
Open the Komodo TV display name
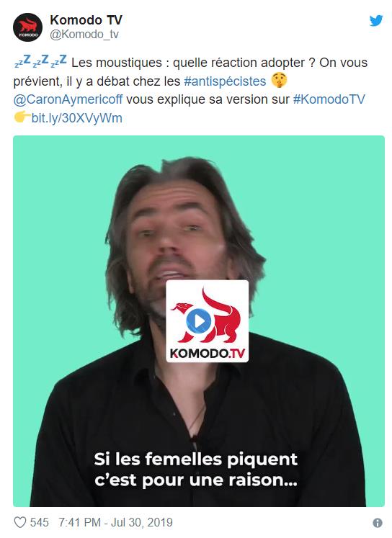(86, 20)
